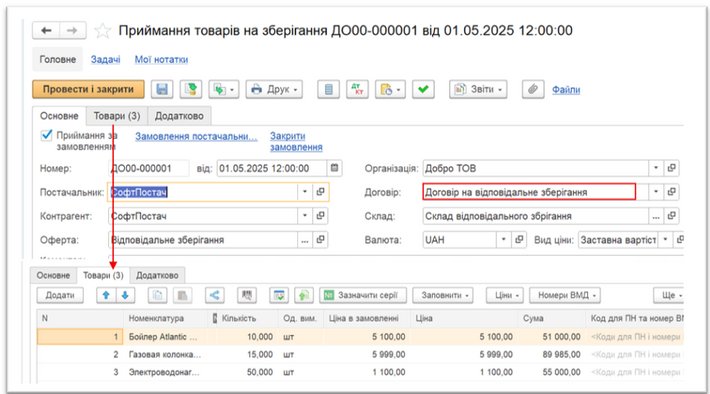Open the Номери ВМД dropdown menu

pos(565,295)
